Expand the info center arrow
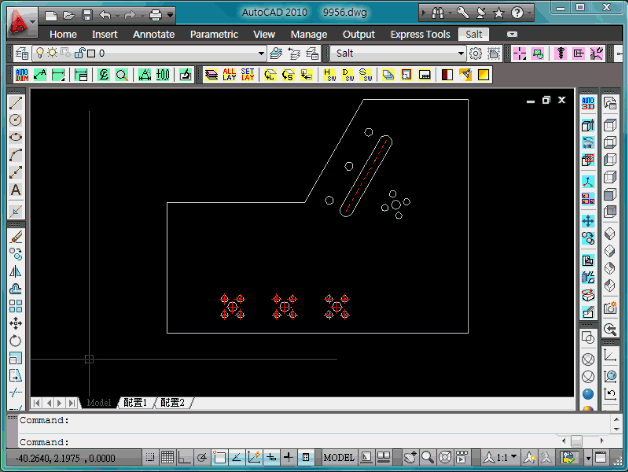Image resolution: width=628 pixels, height=472 pixels. [x=423, y=13]
